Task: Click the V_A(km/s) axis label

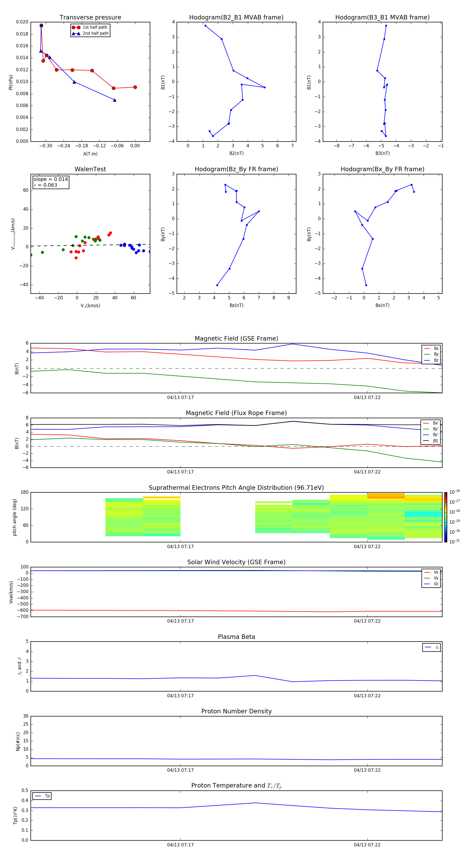Action: [90, 306]
